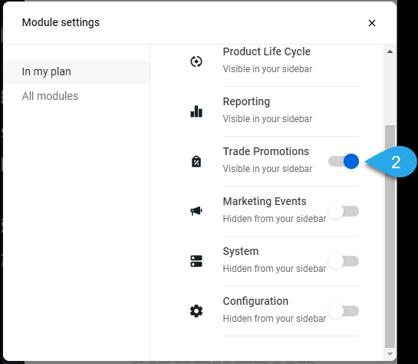This screenshot has height=364, width=418.
Task: Click the numbered step 2 callout marker
Action: click(x=393, y=162)
